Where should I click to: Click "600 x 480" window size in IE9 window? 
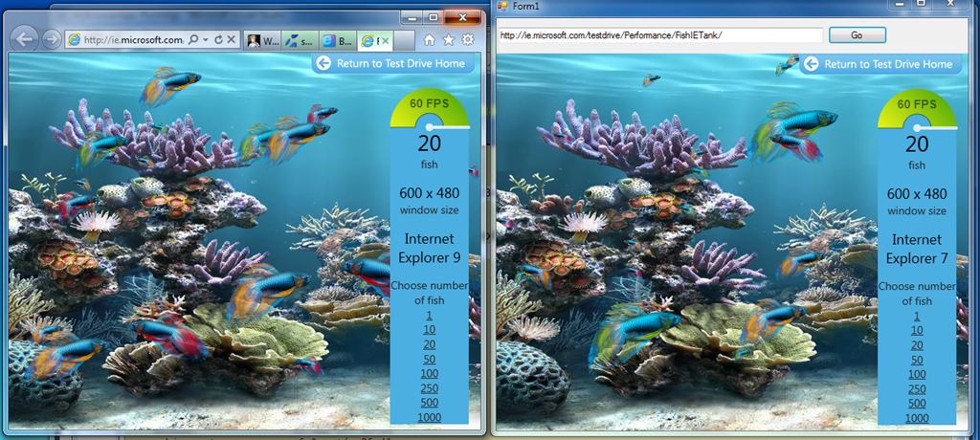430,192
